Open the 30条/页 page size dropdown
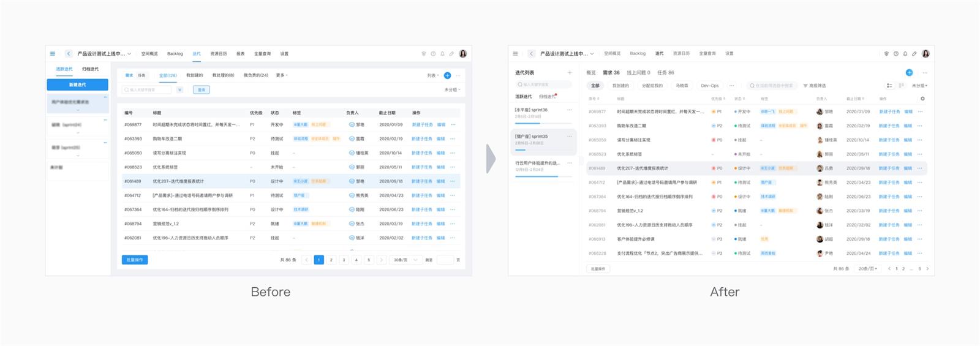Image resolution: width=980 pixels, height=346 pixels. click(x=405, y=260)
